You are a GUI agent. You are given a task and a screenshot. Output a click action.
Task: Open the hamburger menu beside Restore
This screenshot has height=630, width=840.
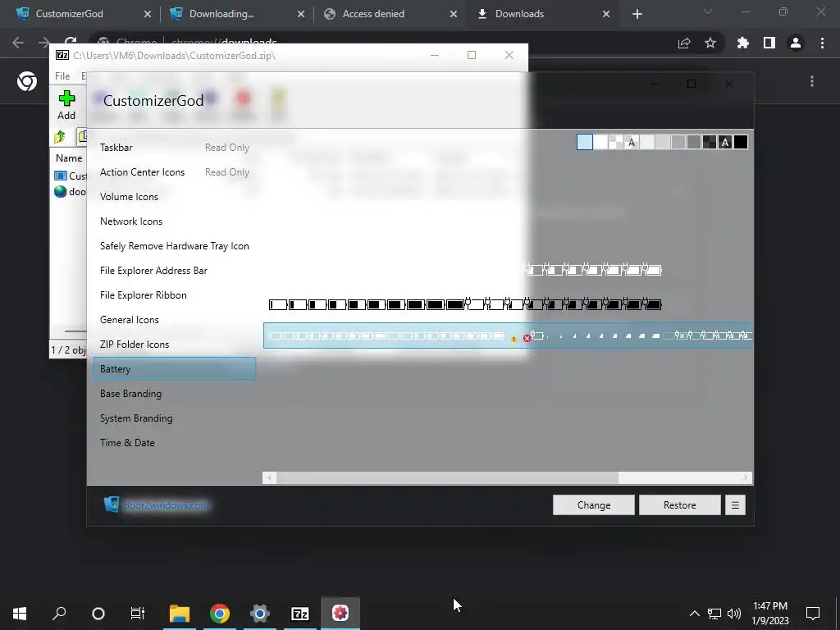click(x=735, y=505)
